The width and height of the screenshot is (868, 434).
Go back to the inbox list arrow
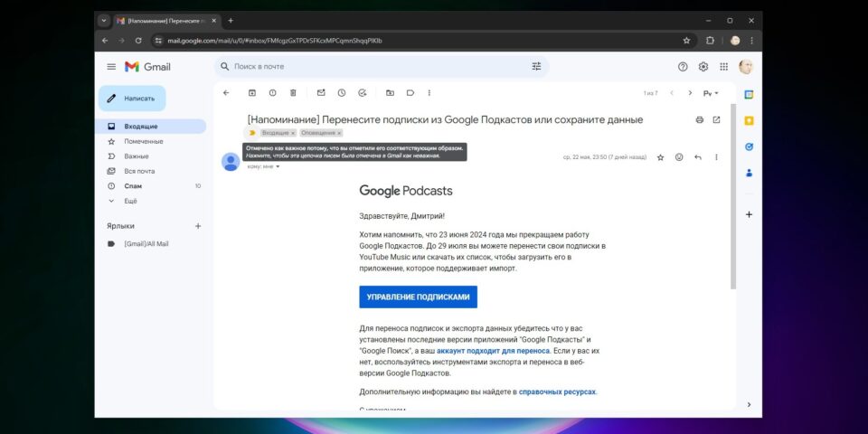coord(226,93)
